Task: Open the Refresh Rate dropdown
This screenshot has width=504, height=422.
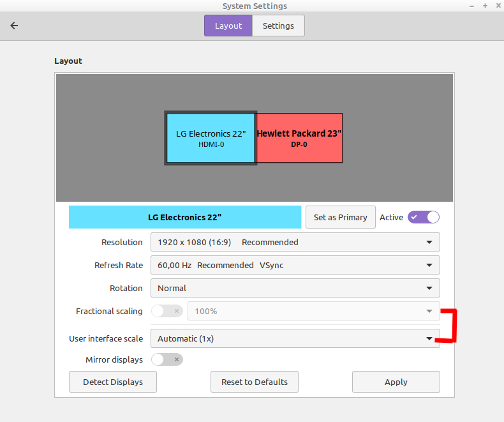Action: point(295,265)
